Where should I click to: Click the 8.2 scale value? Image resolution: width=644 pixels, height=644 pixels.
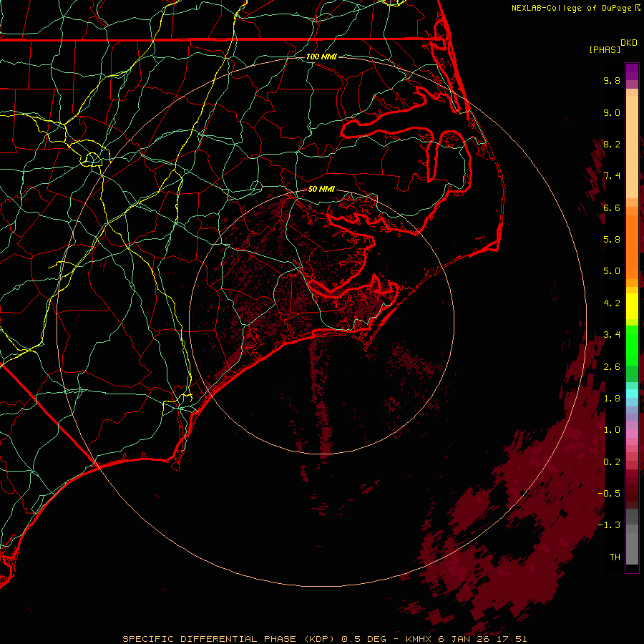pyautogui.click(x=612, y=144)
